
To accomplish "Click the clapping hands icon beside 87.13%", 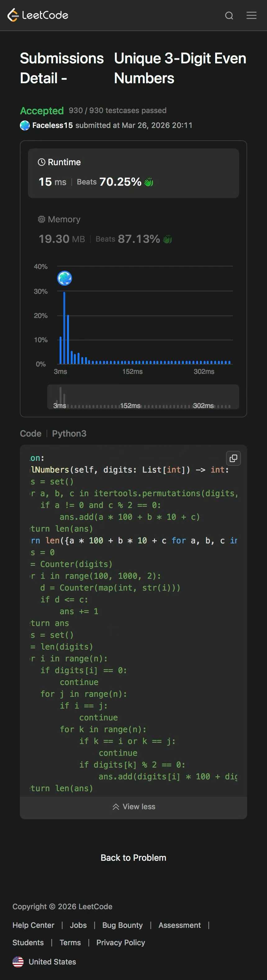I will (x=167, y=239).
